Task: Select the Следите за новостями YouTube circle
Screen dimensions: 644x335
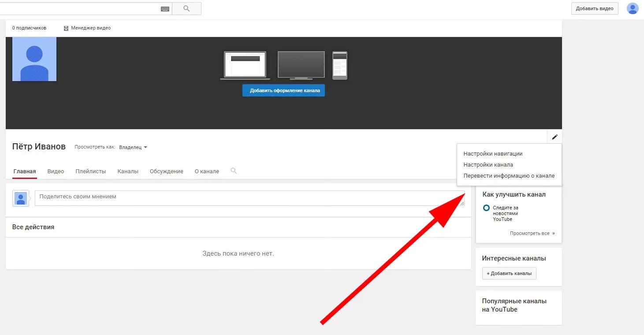Action: tap(486, 208)
